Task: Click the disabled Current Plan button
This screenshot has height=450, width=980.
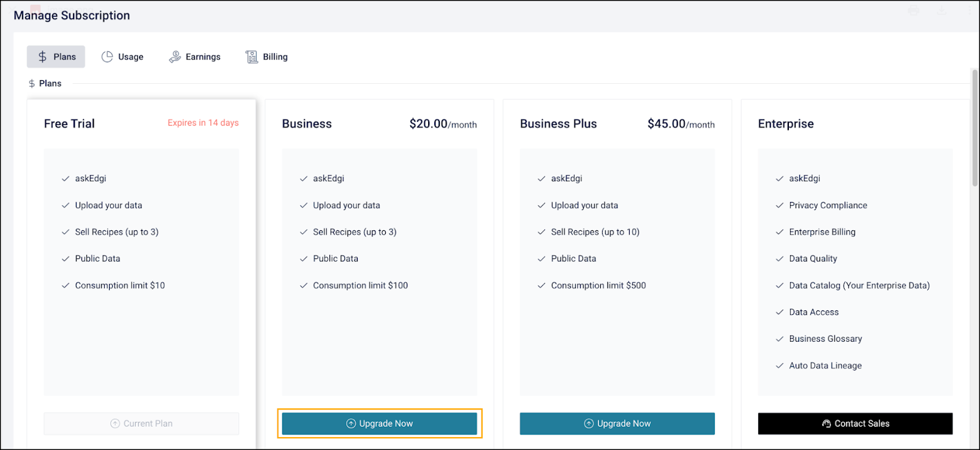Action: coord(141,424)
